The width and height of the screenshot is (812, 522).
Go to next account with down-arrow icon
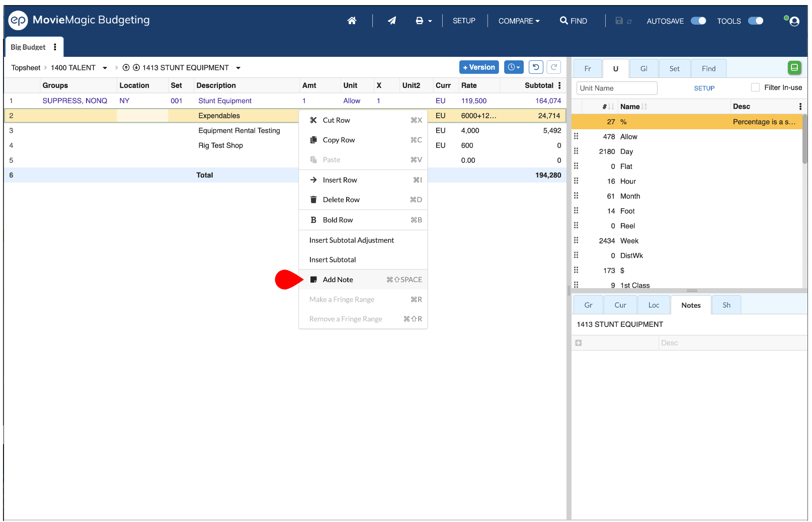coord(136,67)
